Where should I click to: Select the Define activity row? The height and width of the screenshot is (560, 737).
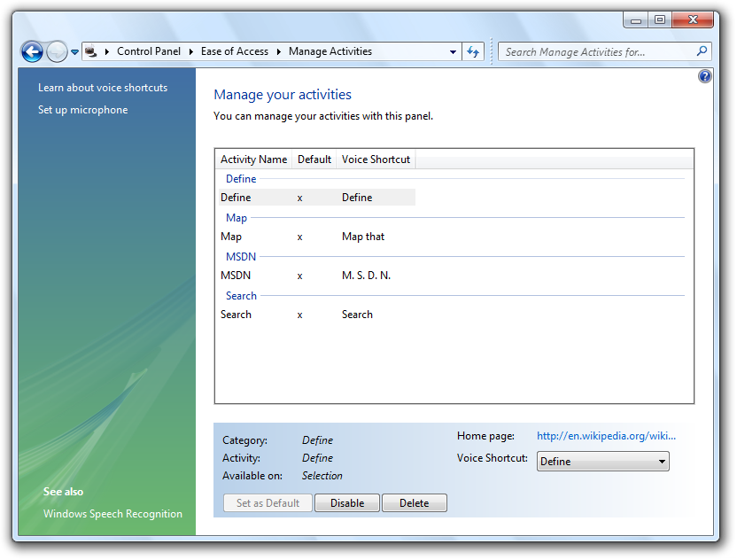pos(316,198)
